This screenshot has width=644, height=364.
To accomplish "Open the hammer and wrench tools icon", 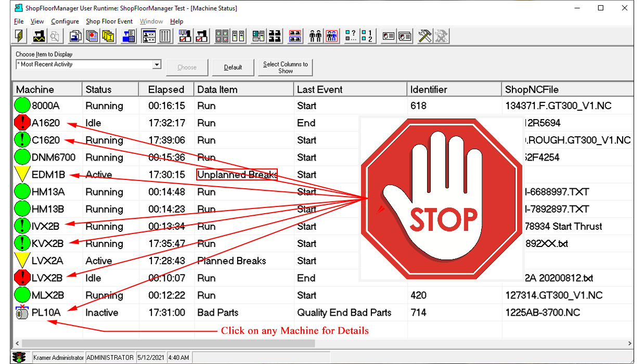I will pos(425,36).
